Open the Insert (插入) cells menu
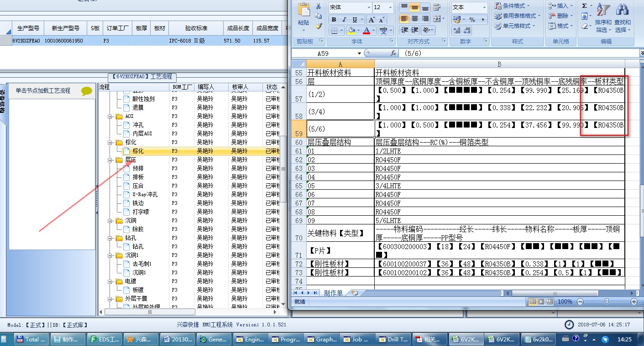Screen dimensions: 644x346 pyautogui.click(x=560, y=6)
